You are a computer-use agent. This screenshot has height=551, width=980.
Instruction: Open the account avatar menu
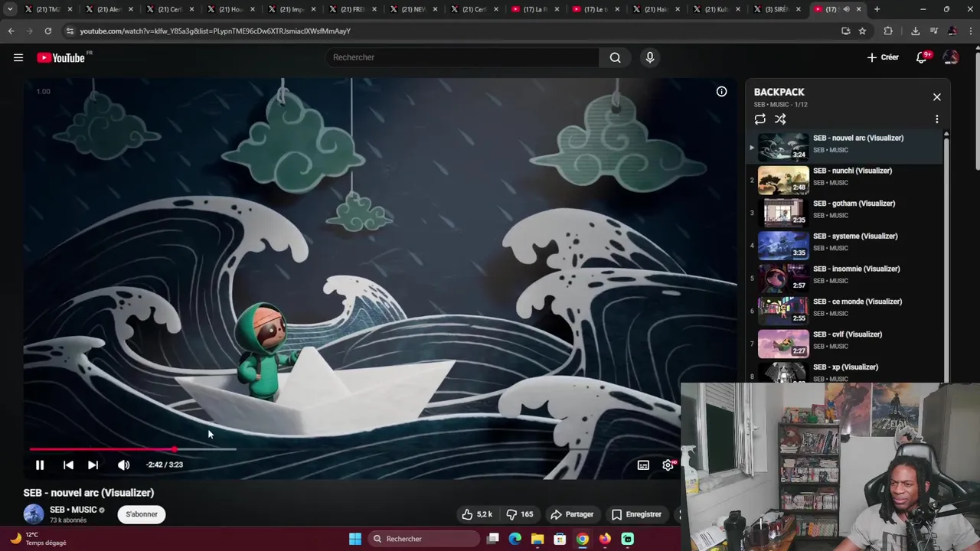pos(951,57)
